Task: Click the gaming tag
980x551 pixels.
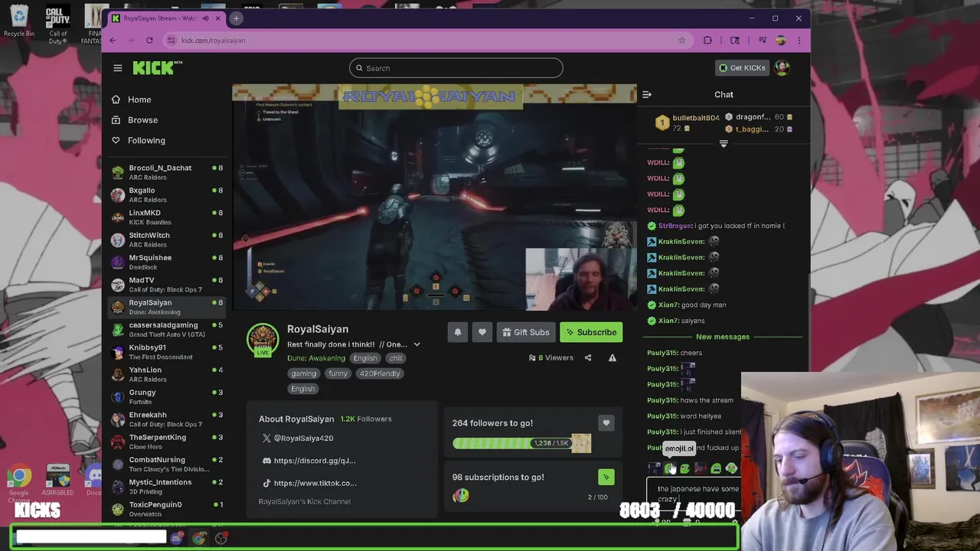Action: tap(303, 373)
